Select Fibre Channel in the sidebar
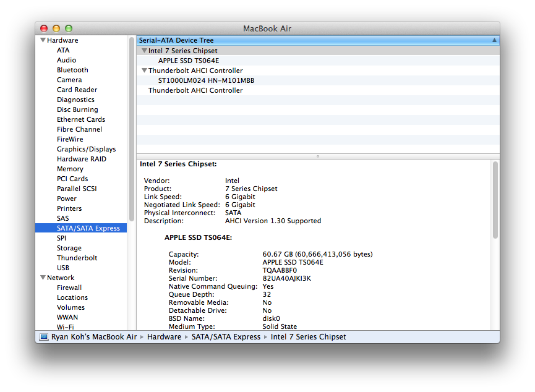 pos(80,129)
